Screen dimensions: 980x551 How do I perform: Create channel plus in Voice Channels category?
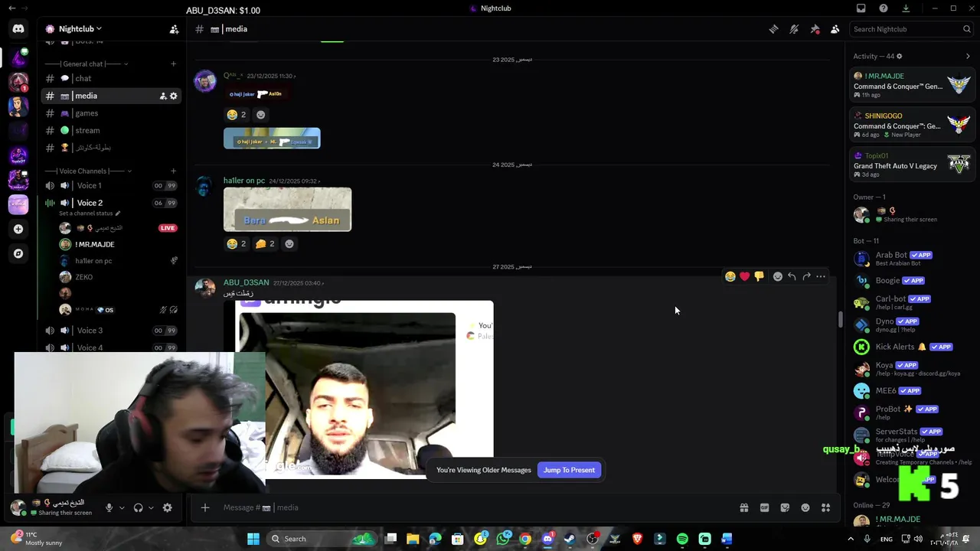[173, 171]
